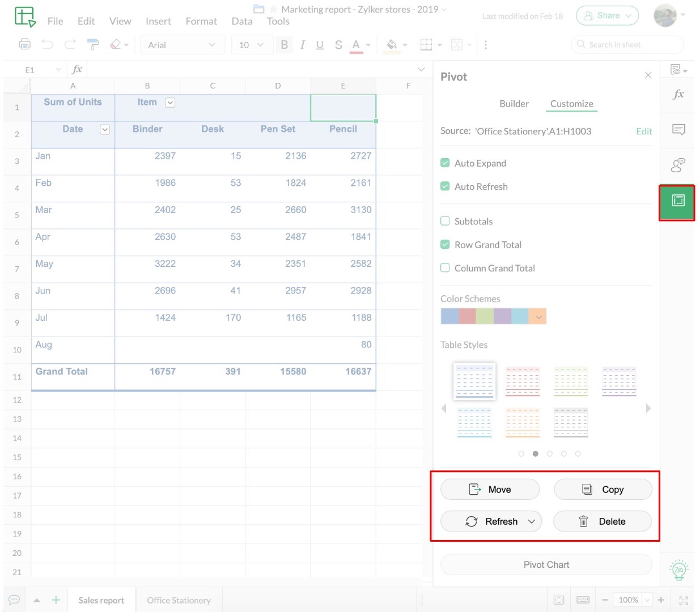Image resolution: width=700 pixels, height=612 pixels.
Task: Select the paint format tool
Action: 93,44
